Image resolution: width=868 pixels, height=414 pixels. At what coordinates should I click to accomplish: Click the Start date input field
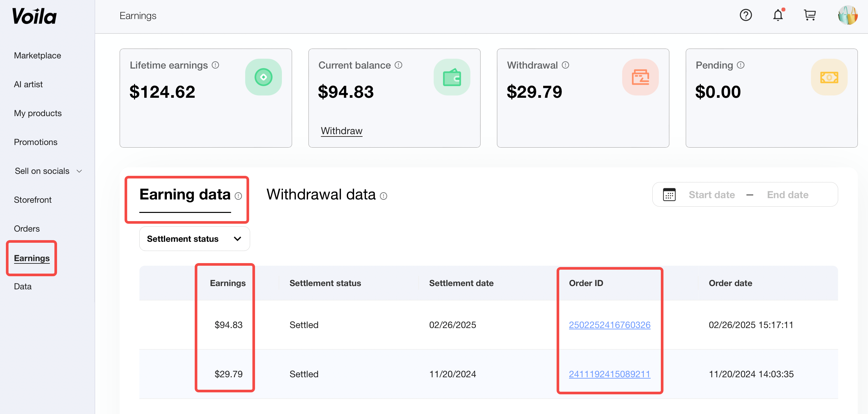pyautogui.click(x=711, y=195)
